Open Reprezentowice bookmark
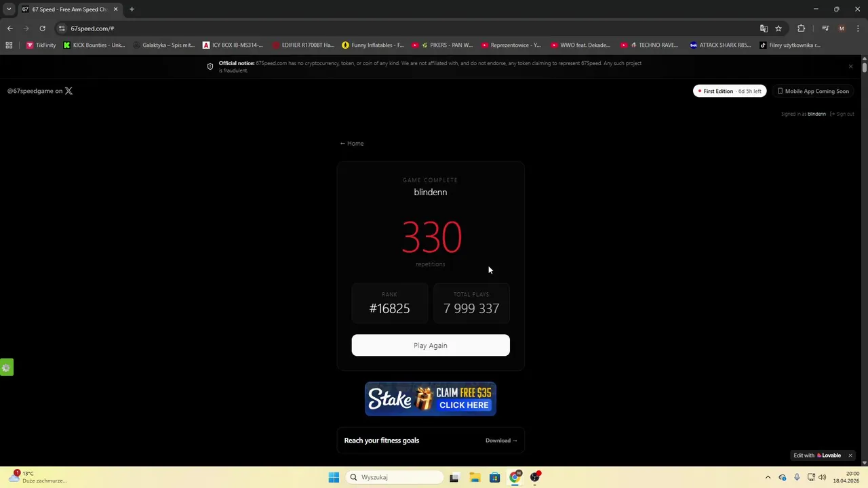 coord(511,45)
